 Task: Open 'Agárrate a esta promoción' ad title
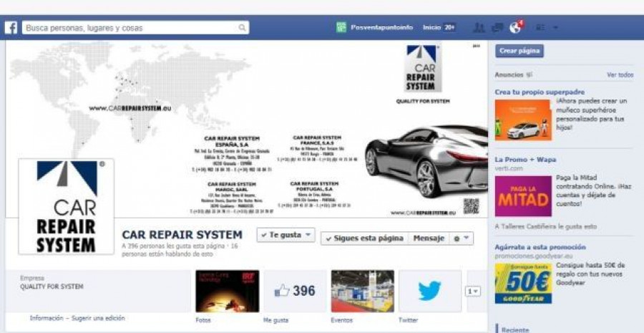tap(540, 247)
